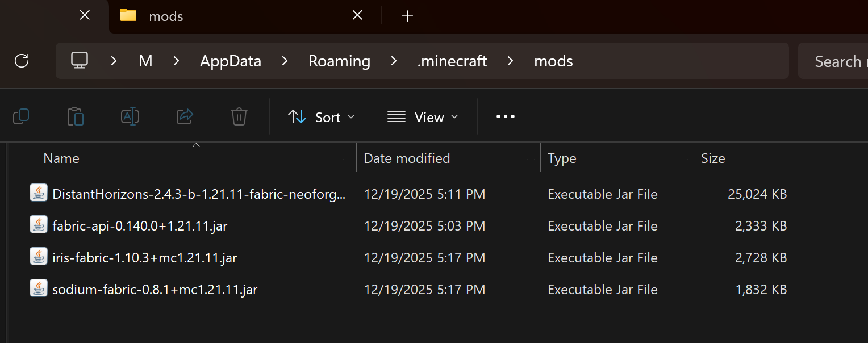868x343 pixels.
Task: Open the View dropdown
Action: (423, 118)
